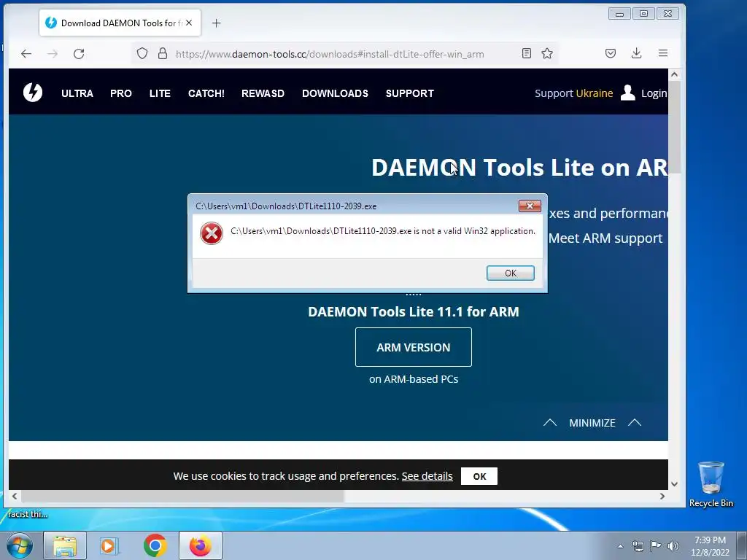
Task: Click the ARM VERSION download button
Action: (414, 347)
